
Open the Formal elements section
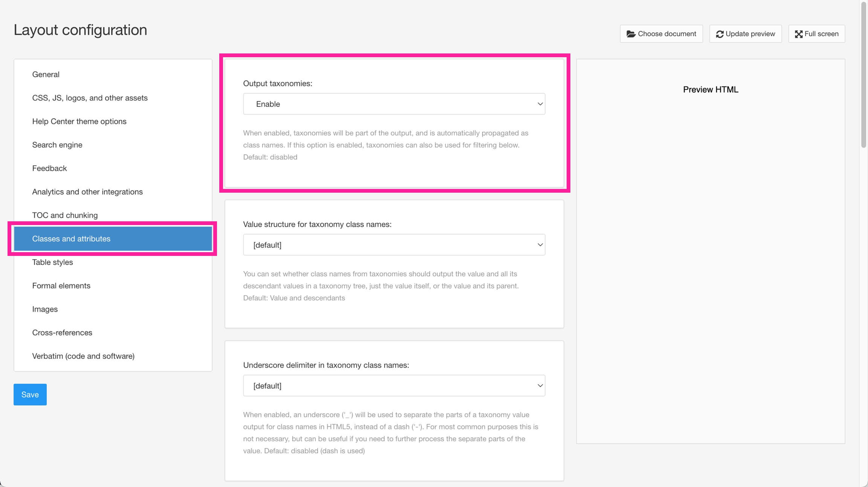tap(61, 285)
